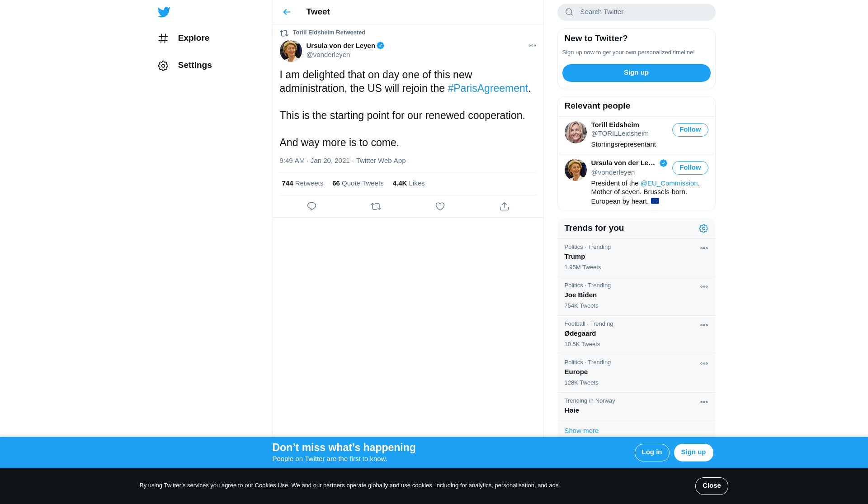The width and height of the screenshot is (868, 504).
Task: Click the @vonderleyen handle in the tweet
Action: [328, 55]
